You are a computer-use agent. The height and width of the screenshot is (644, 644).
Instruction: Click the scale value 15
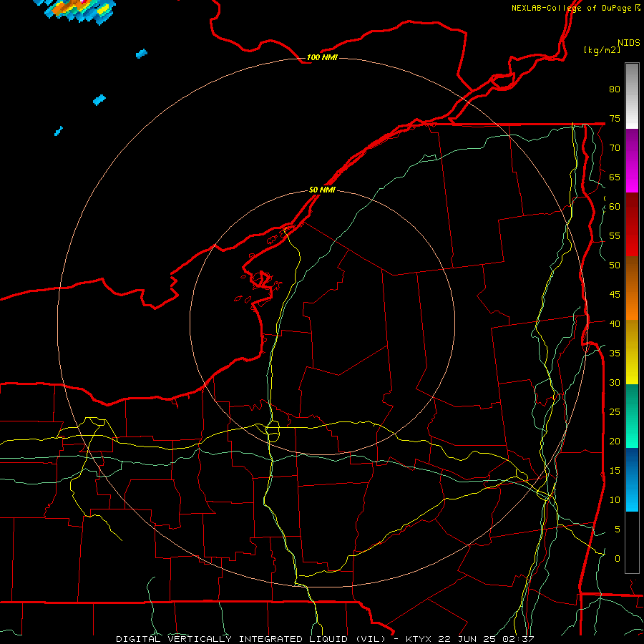pos(615,471)
